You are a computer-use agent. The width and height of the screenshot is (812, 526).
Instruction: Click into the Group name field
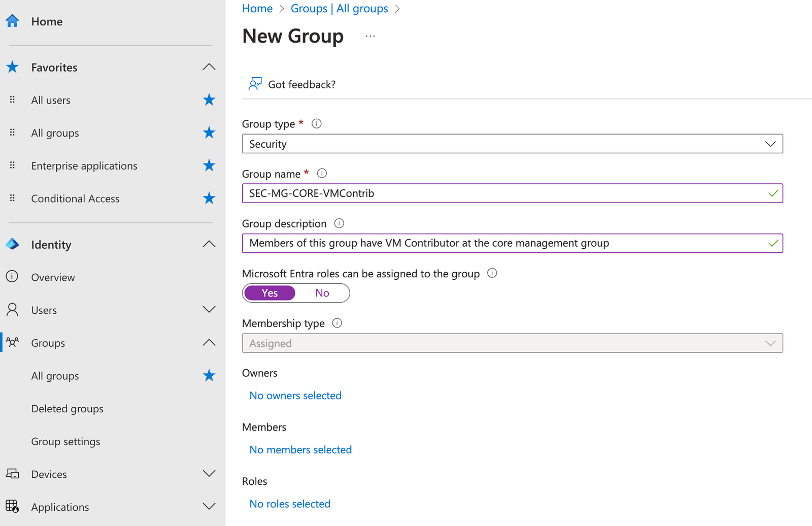point(513,193)
